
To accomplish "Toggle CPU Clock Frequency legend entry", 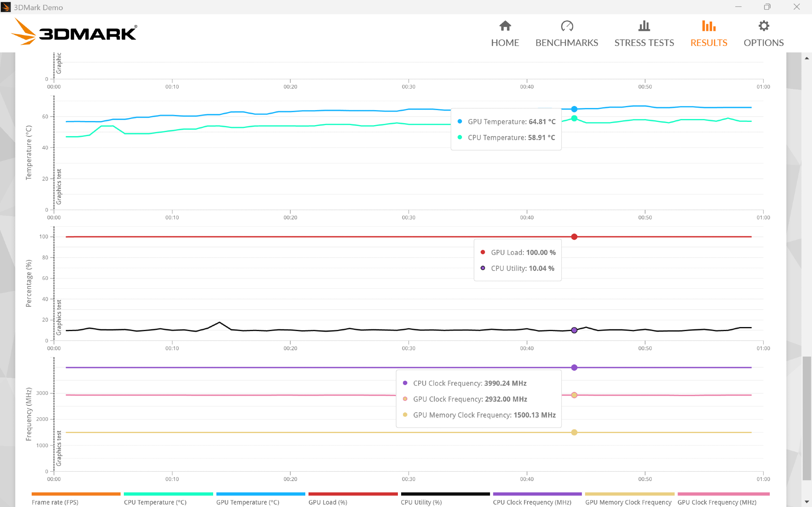I will coord(532,502).
